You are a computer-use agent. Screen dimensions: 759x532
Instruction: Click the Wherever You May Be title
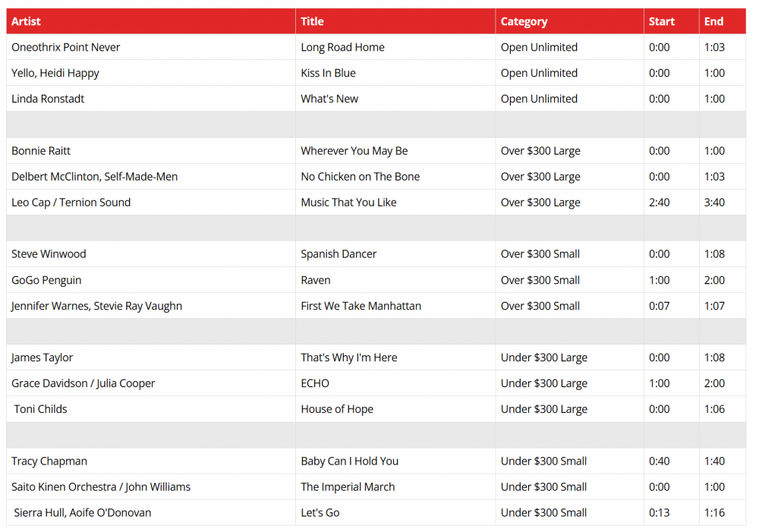point(354,151)
